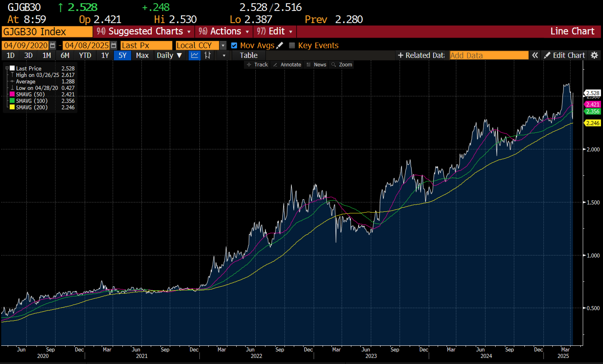
Task: Click the Zoom magnifier tool
Action: point(342,65)
